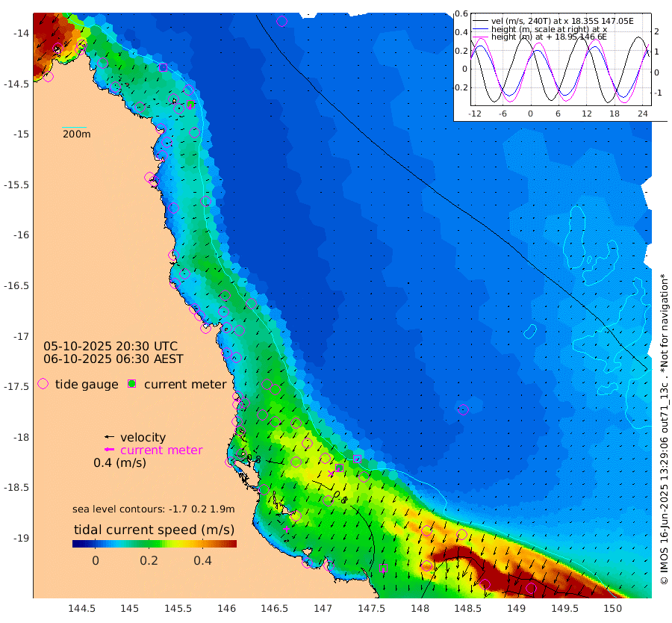
Task: Click the magenta x marker near 18.35S 147.05E
Action: coord(331,474)
